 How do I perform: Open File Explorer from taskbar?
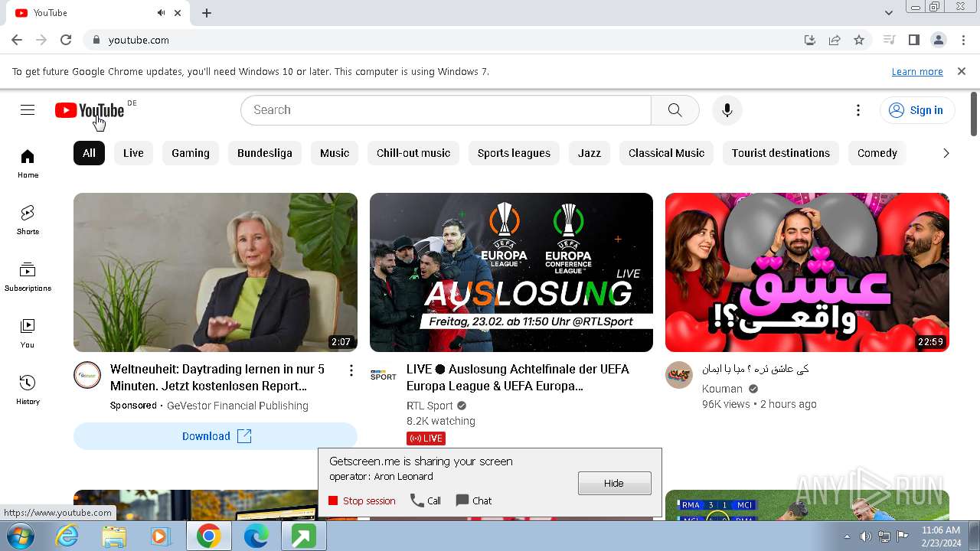coord(113,536)
